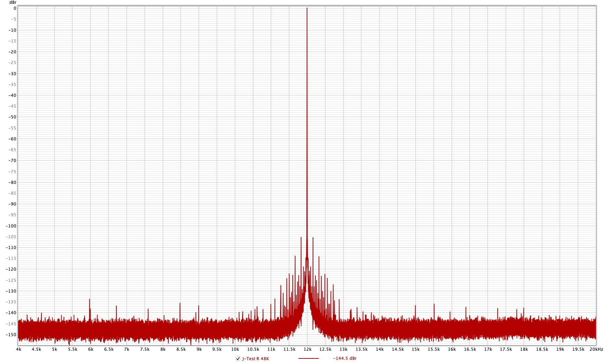The image size is (605, 364).
Task: Click the J-Test R 48K legend label
Action: [x=255, y=358]
